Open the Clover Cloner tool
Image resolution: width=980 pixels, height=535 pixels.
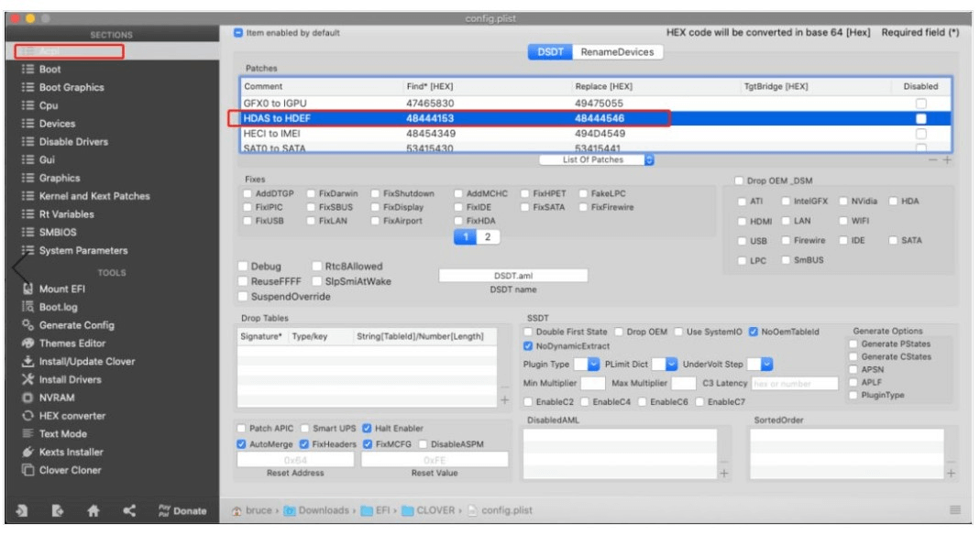70,470
